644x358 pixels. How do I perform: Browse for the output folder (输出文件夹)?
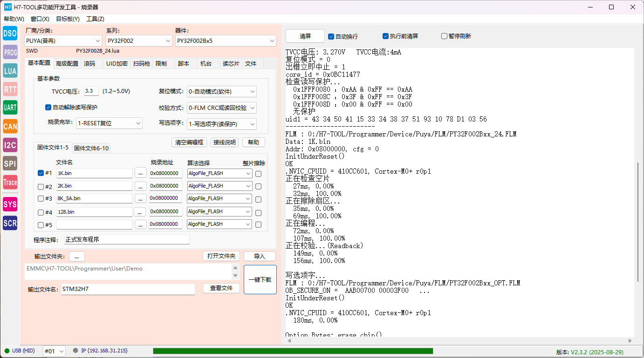[x=77, y=257]
